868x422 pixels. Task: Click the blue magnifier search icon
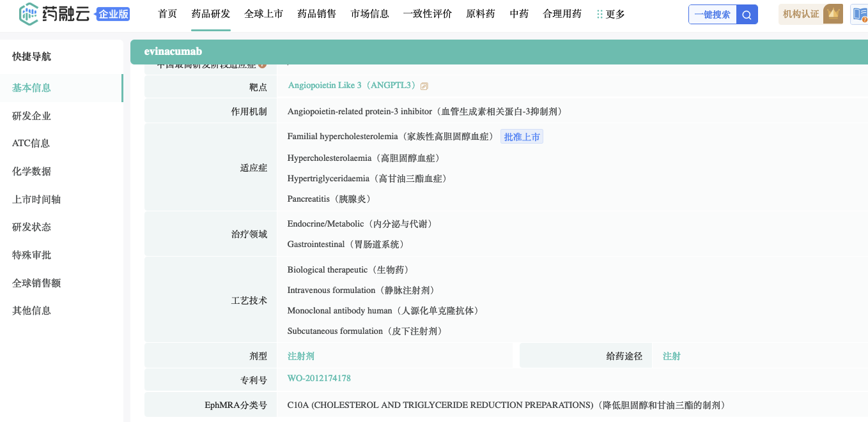click(747, 15)
